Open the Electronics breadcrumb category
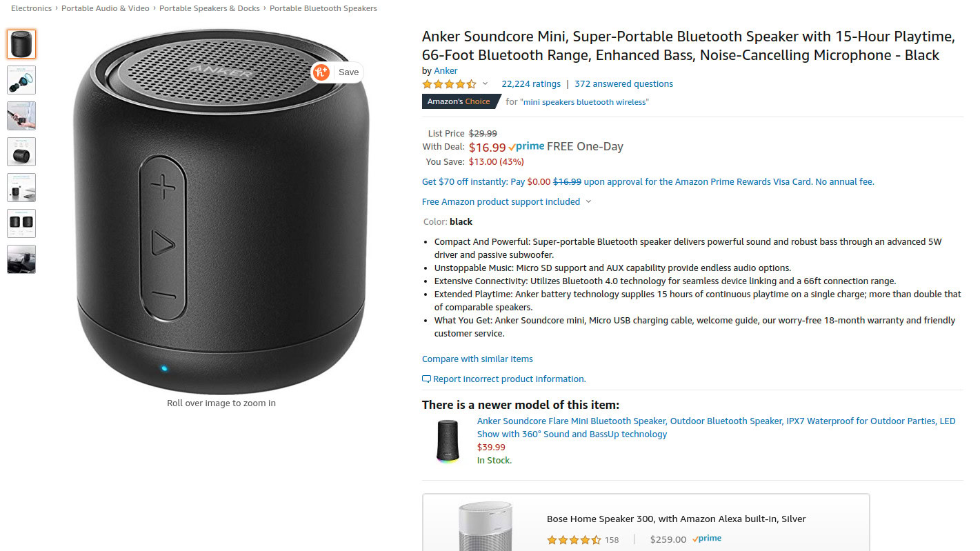Viewport: 980px width, 551px height. pos(31,8)
